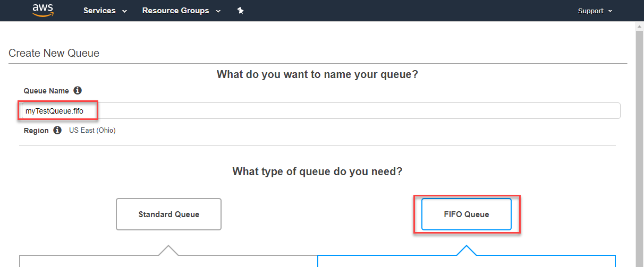Choose the FIFO Queue type

pyautogui.click(x=466, y=214)
